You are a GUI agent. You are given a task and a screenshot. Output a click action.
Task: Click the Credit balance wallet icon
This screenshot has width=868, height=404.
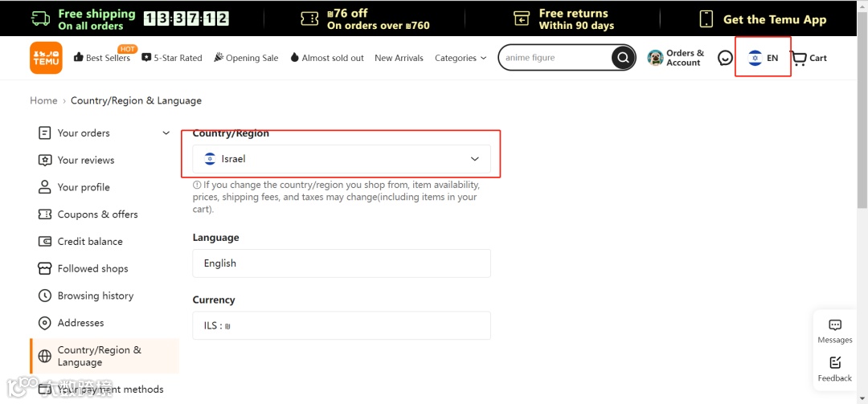click(44, 241)
